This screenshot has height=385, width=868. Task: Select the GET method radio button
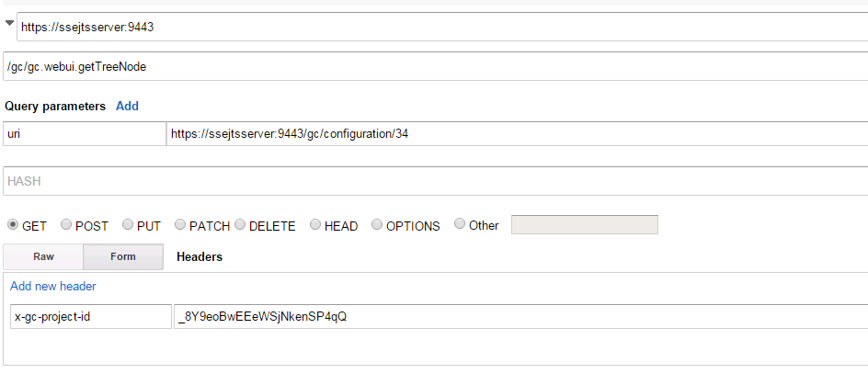click(x=13, y=225)
